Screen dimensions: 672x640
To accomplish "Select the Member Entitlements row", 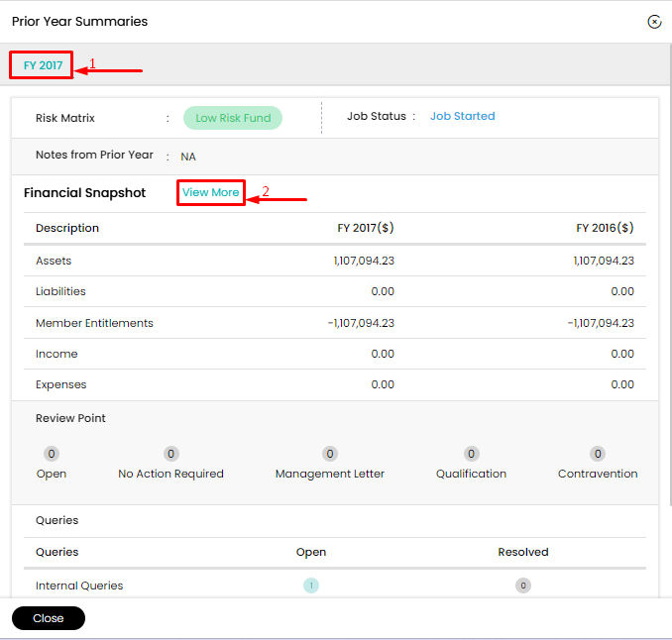I will pos(335,323).
